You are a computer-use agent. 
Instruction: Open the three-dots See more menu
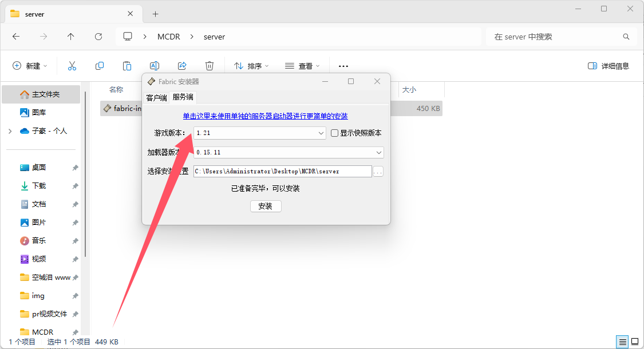click(x=343, y=66)
